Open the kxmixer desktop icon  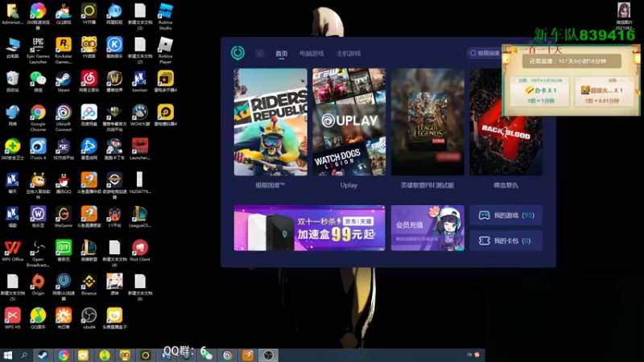[x=139, y=81]
